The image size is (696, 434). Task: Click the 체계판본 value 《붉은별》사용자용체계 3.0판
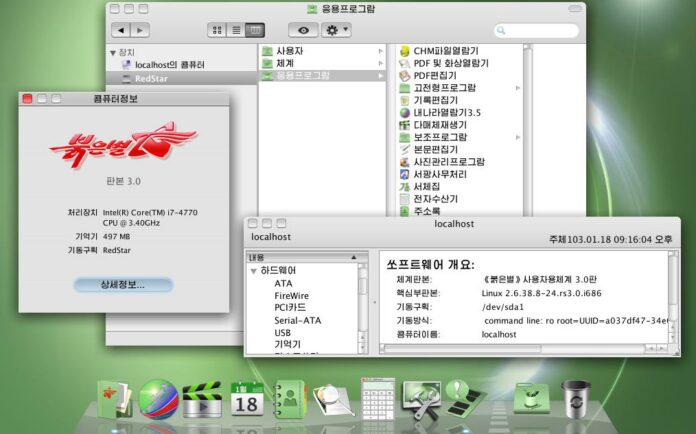(x=539, y=280)
